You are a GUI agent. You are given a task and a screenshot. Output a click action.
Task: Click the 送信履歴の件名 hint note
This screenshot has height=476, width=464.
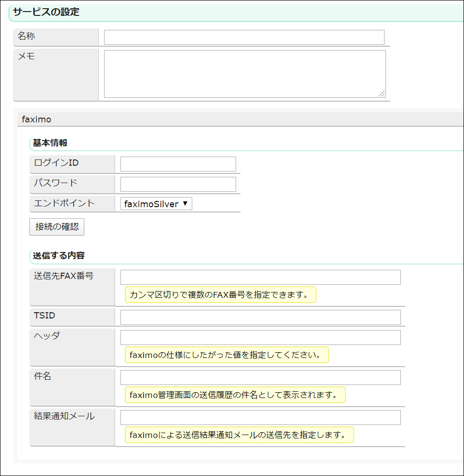235,395
